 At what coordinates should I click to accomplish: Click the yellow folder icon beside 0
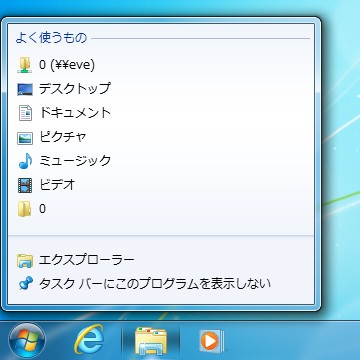[25, 209]
